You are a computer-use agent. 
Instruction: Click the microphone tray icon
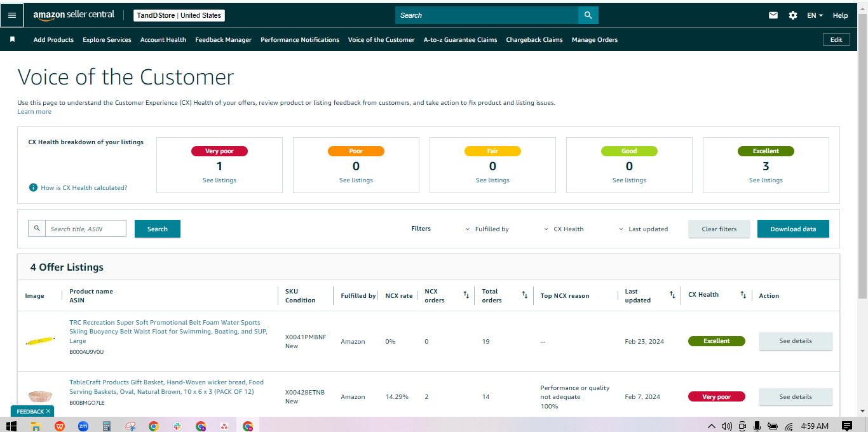point(757,426)
